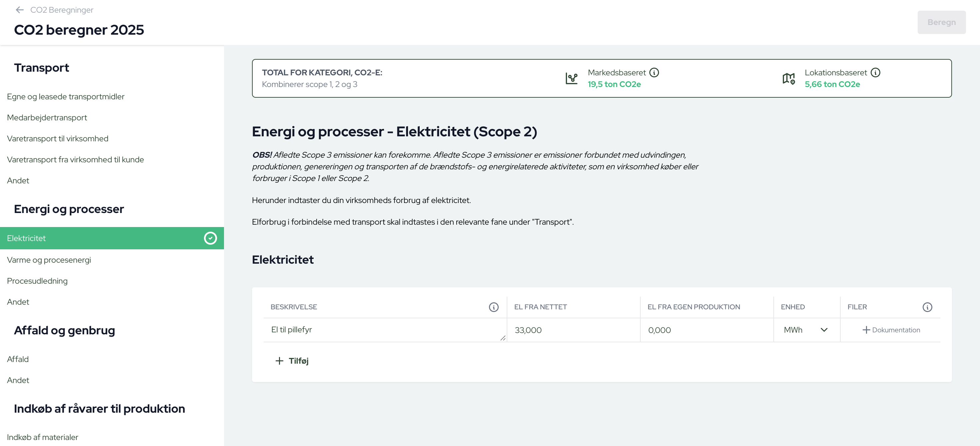
Task: Click the location-based map icon
Action: tap(788, 78)
